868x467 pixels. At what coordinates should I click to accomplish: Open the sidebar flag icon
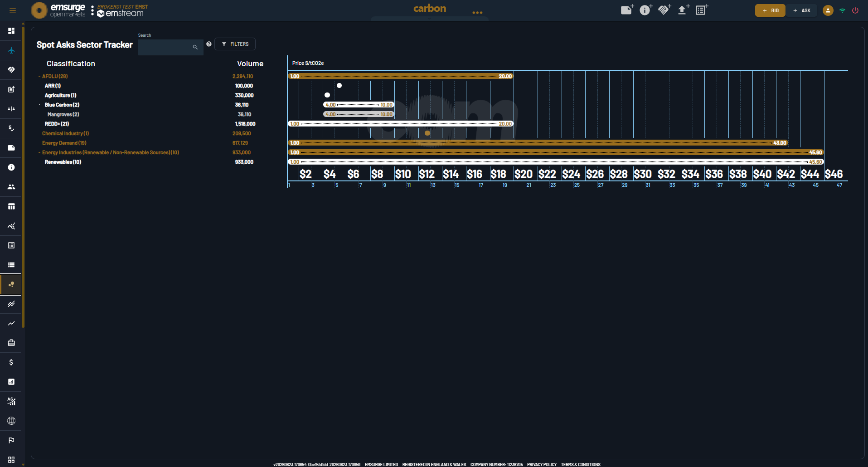[11, 440]
